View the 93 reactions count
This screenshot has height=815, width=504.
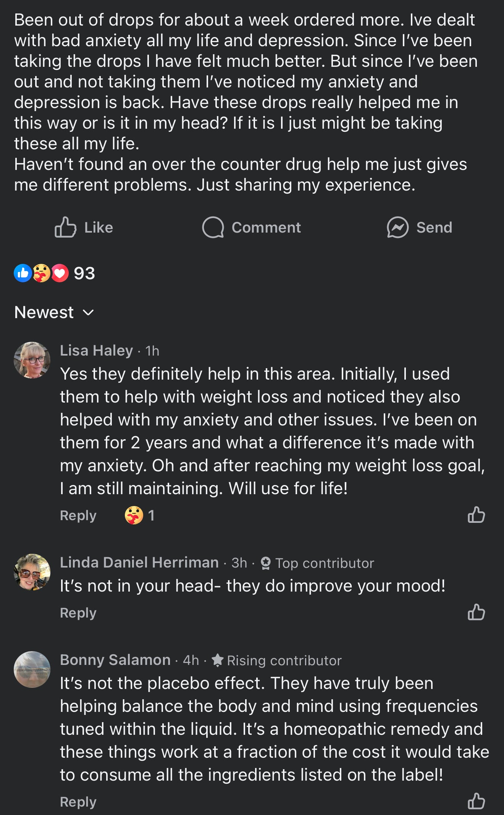coord(84,273)
